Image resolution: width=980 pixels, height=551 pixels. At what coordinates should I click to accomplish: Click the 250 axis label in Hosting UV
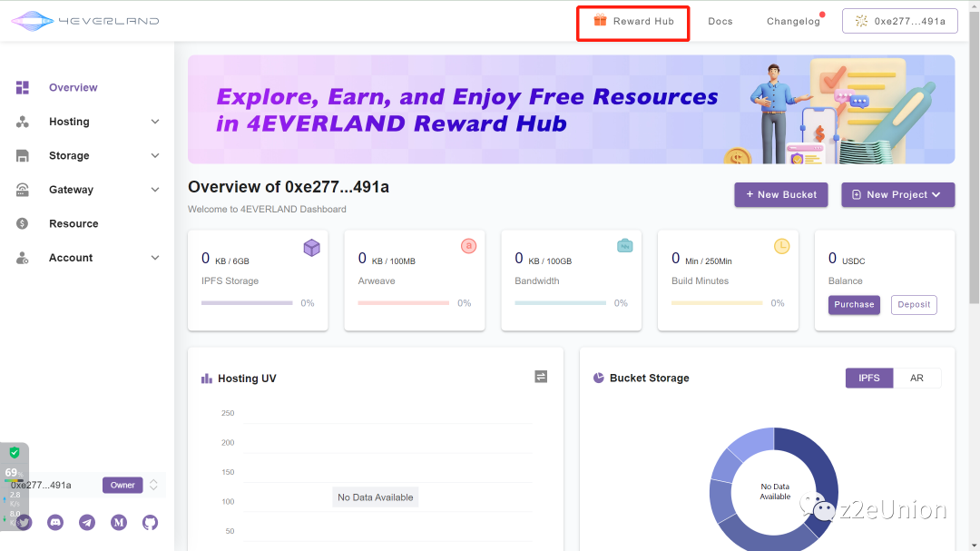pyautogui.click(x=228, y=413)
